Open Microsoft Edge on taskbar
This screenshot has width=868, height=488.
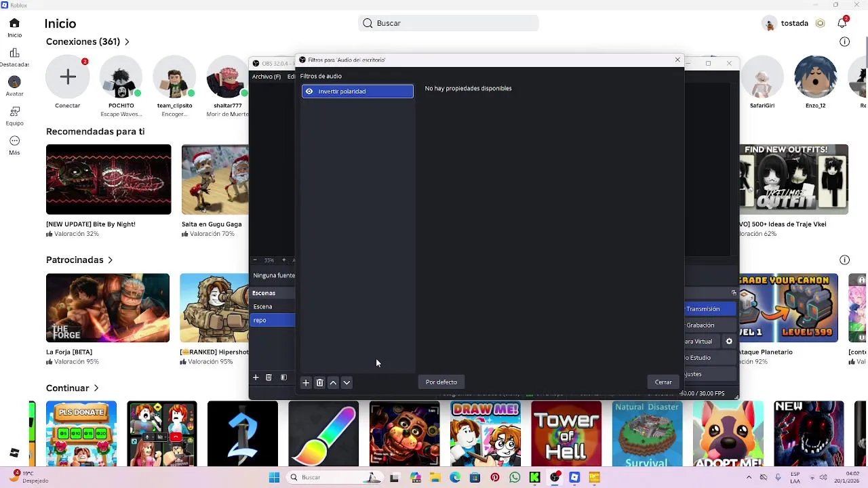click(455, 478)
